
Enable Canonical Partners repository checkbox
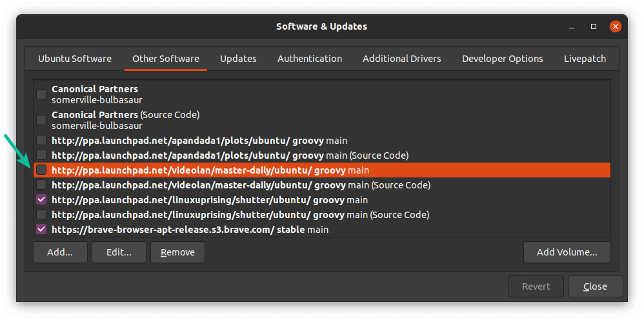41,94
